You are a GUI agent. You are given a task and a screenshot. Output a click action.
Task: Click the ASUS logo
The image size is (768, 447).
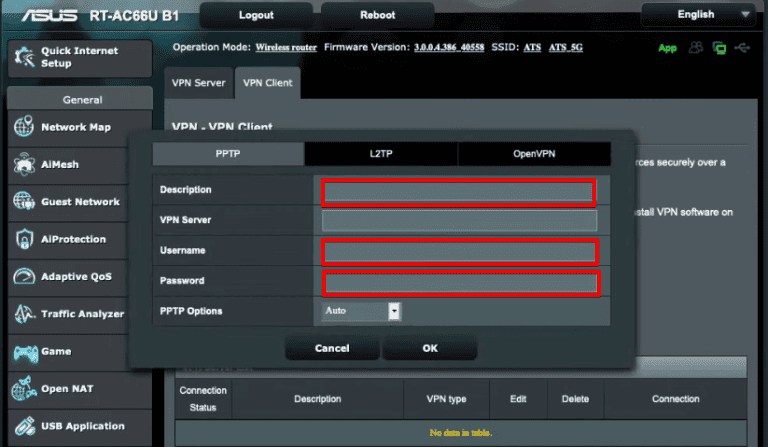point(49,16)
